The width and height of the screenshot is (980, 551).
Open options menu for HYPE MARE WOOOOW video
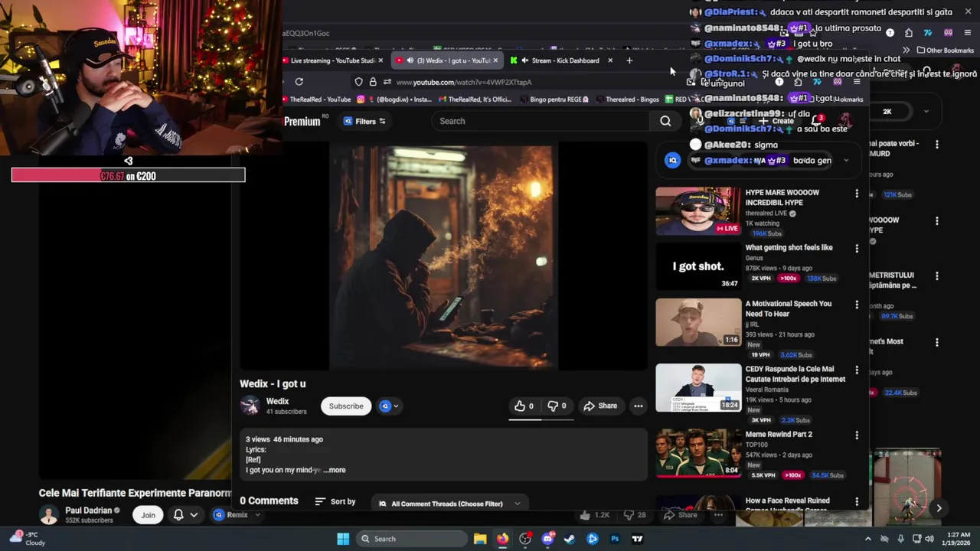click(x=857, y=194)
